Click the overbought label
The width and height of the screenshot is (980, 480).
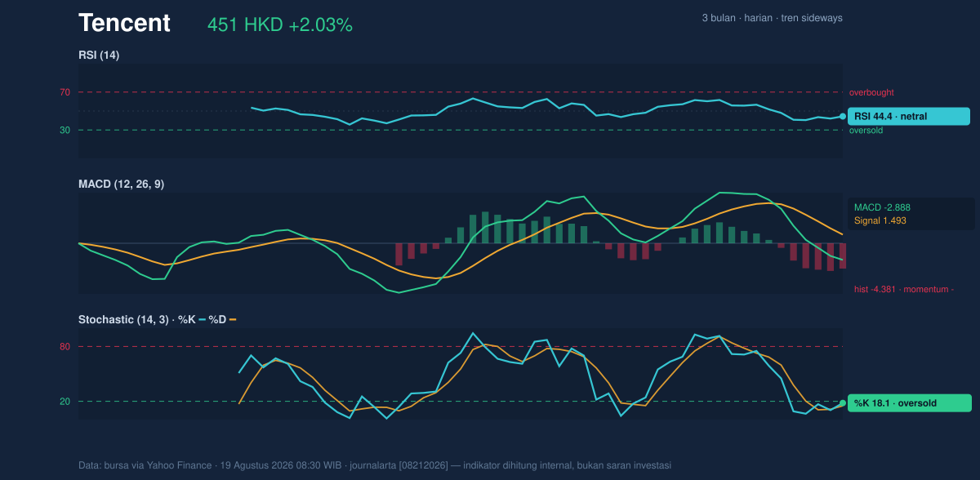[871, 93]
